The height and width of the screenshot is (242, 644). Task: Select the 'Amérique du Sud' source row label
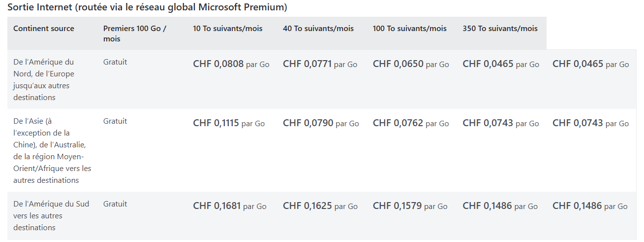click(x=51, y=216)
